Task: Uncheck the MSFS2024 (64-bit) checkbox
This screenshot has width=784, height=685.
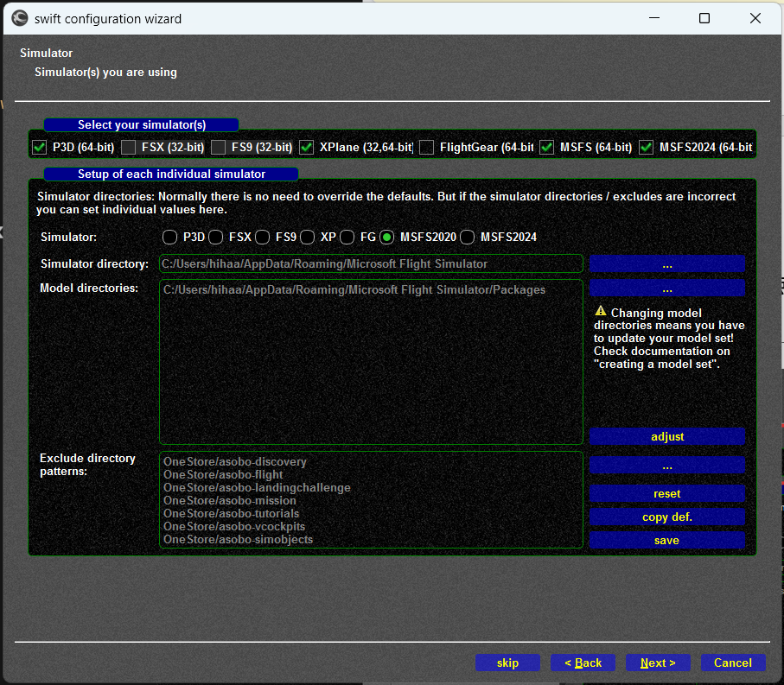Action: (646, 148)
